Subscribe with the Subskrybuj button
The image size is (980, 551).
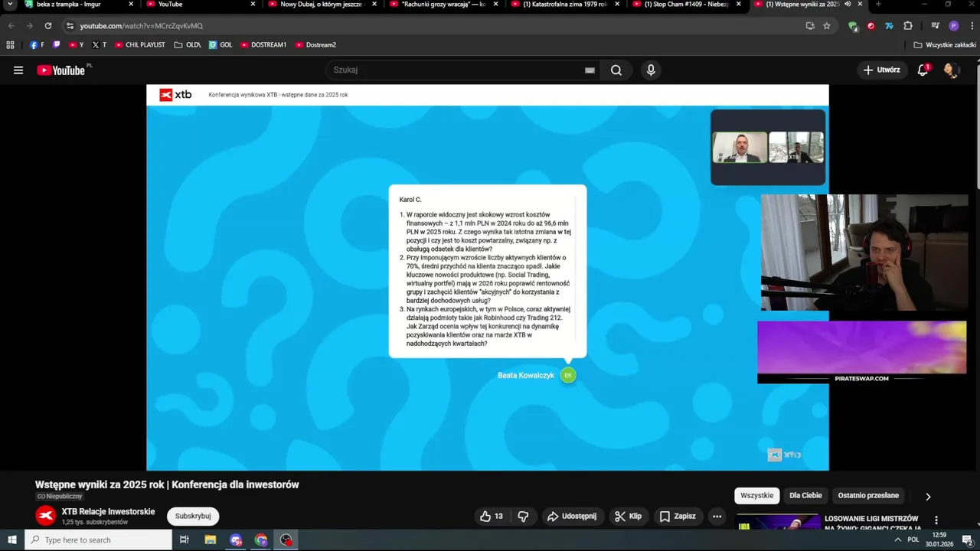click(193, 516)
